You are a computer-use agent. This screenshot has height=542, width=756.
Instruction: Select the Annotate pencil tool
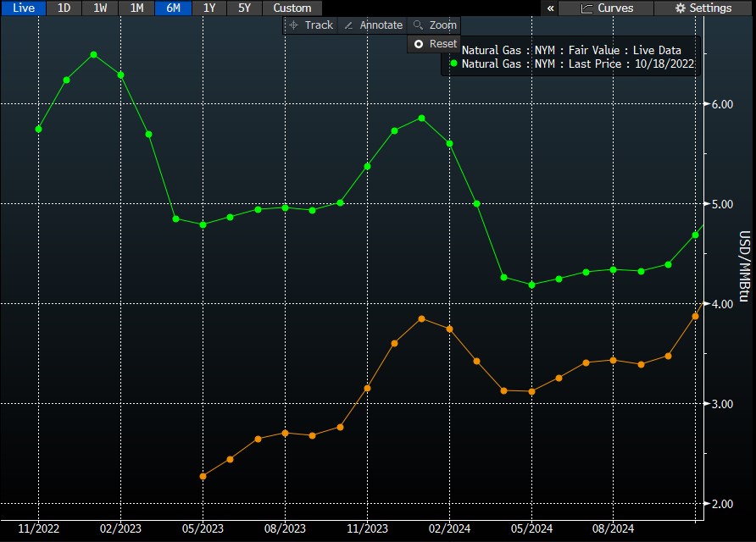coord(372,25)
